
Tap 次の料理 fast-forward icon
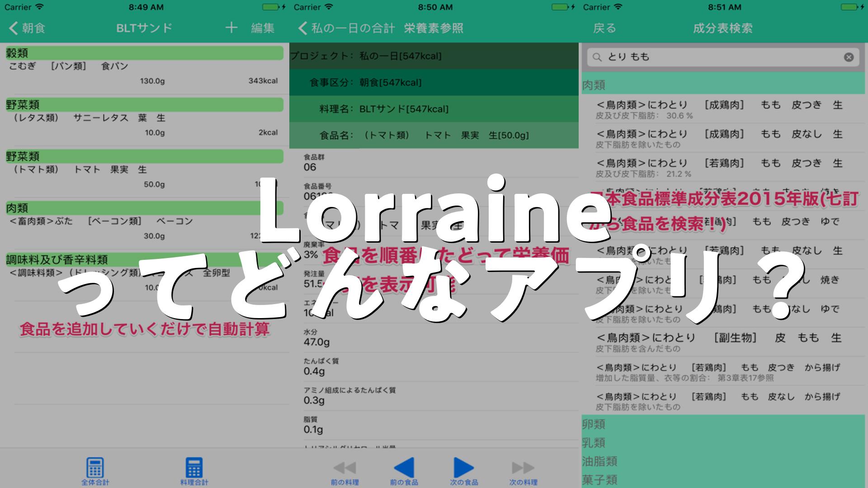tap(523, 473)
